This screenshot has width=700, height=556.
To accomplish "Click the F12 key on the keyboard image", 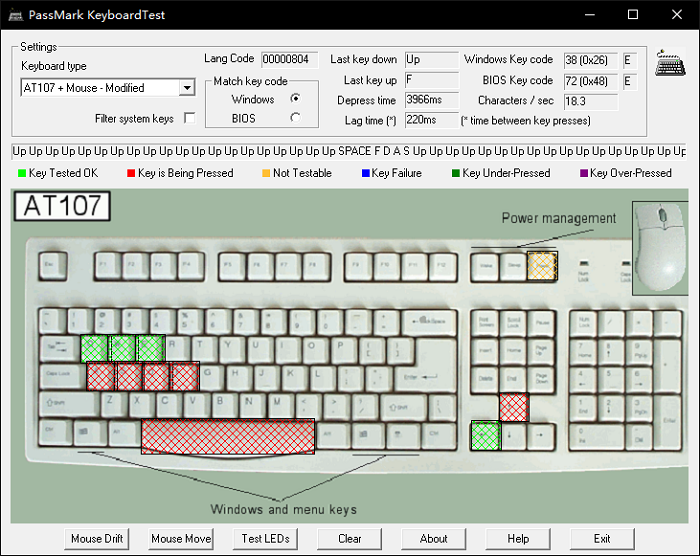I will (443, 267).
